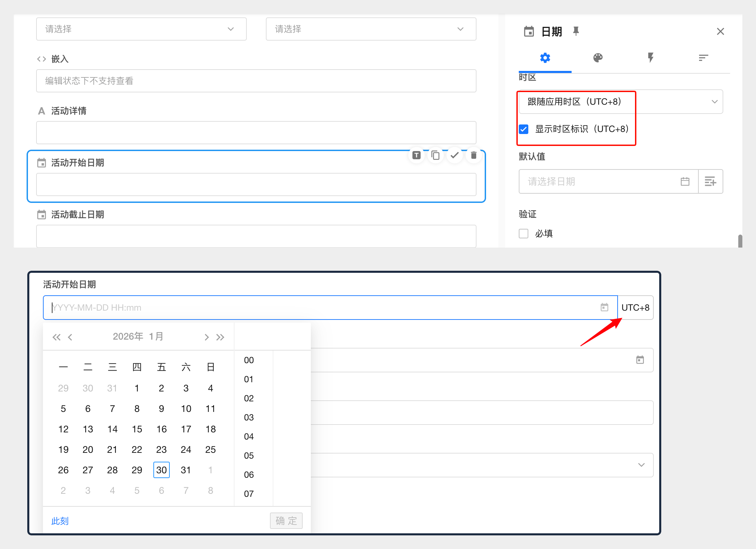Select hour 03 in time column
This screenshot has width=756, height=549.
[249, 417]
